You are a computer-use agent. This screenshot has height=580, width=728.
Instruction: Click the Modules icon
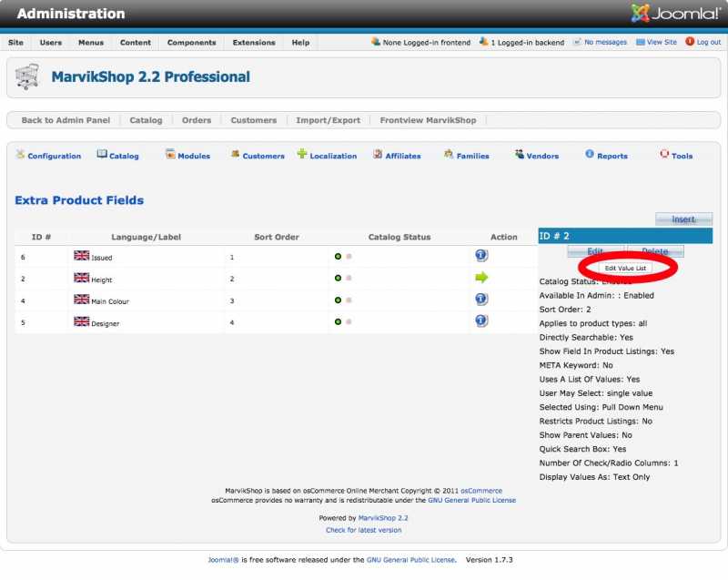tap(170, 154)
